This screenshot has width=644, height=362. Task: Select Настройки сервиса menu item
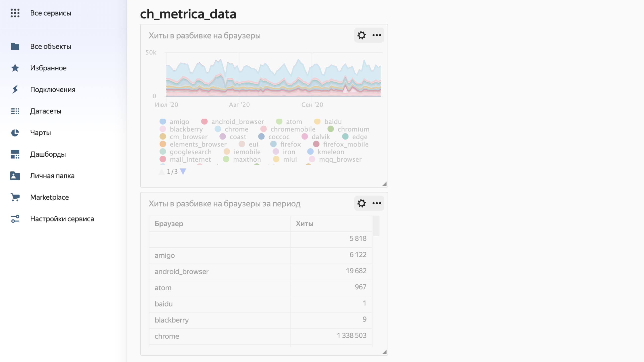tap(62, 218)
